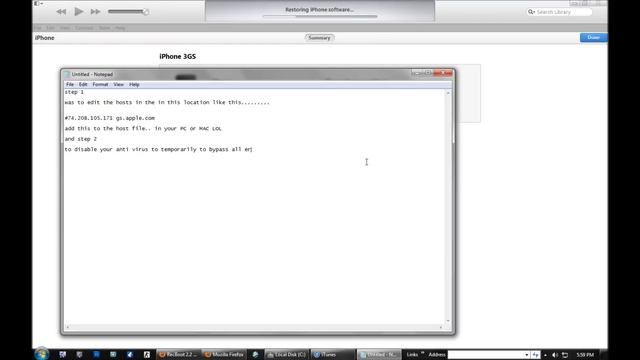Viewport: 640px width, 360px height.
Task: Click the iTunes restore progress bar
Action: [x=320, y=16]
